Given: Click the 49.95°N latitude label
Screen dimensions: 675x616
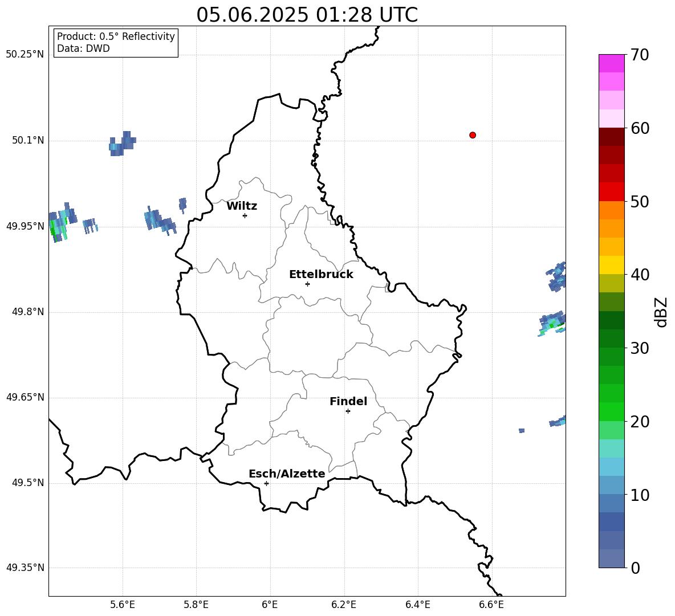Looking at the screenshot, I should (x=25, y=226).
